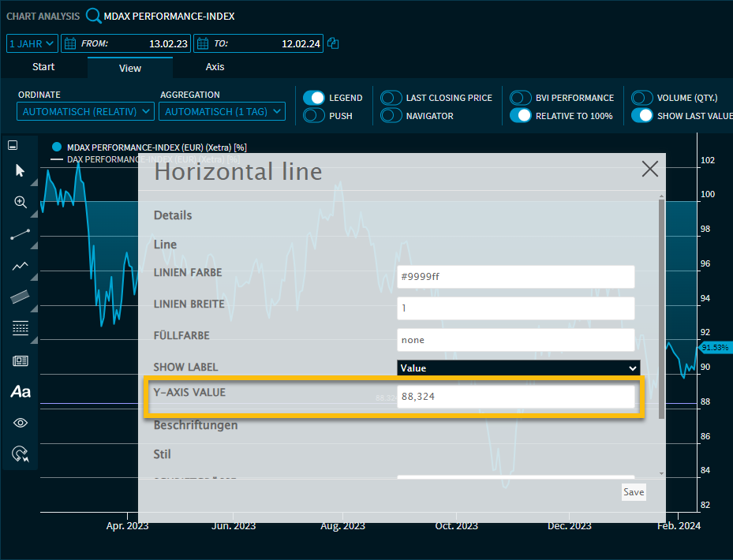
Task: Open the news panel icon in sidebar
Action: pyautogui.click(x=21, y=360)
